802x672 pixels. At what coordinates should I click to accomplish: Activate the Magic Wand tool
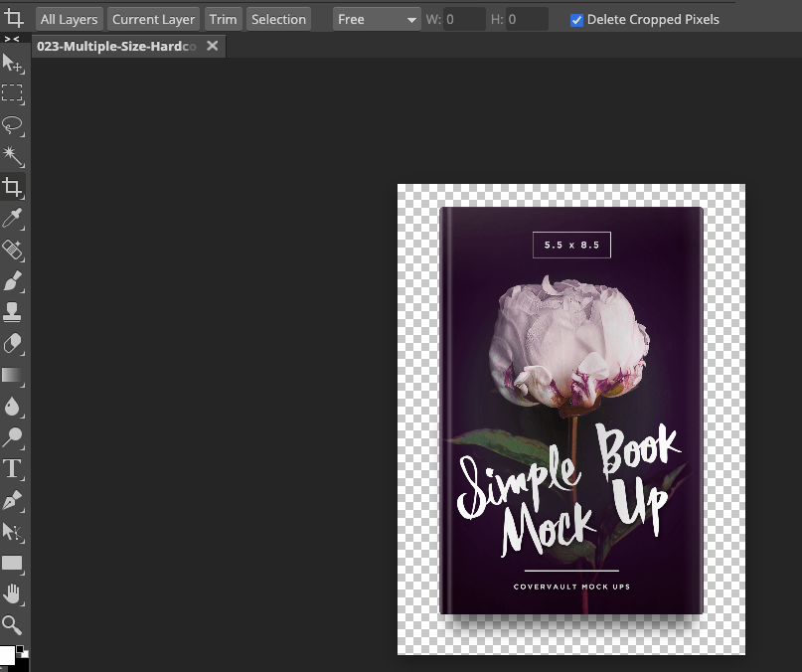click(x=12, y=156)
